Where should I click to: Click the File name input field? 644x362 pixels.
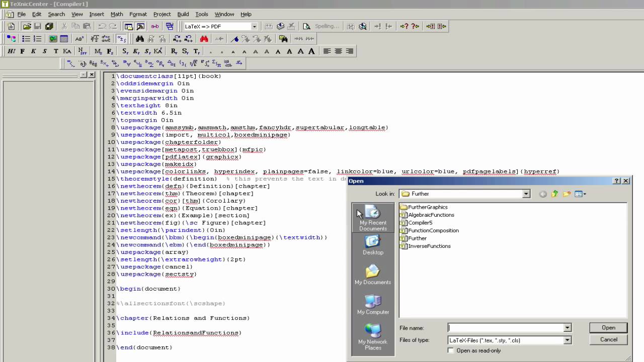tap(506, 328)
